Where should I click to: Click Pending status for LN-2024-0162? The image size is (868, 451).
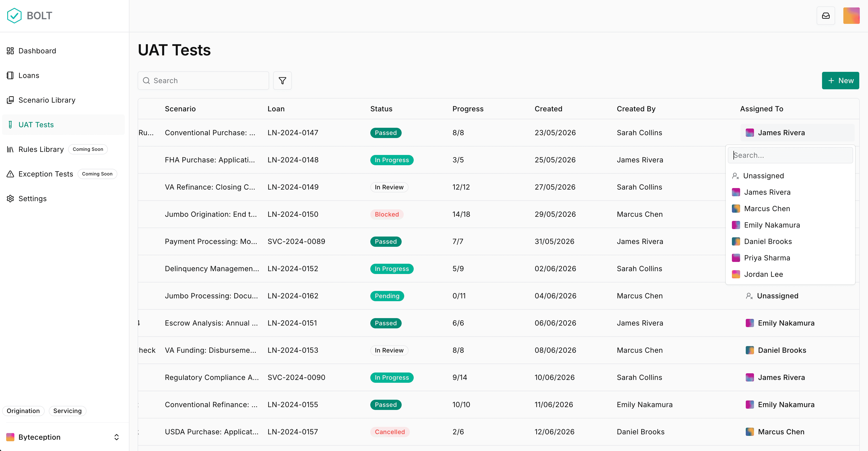[387, 296]
